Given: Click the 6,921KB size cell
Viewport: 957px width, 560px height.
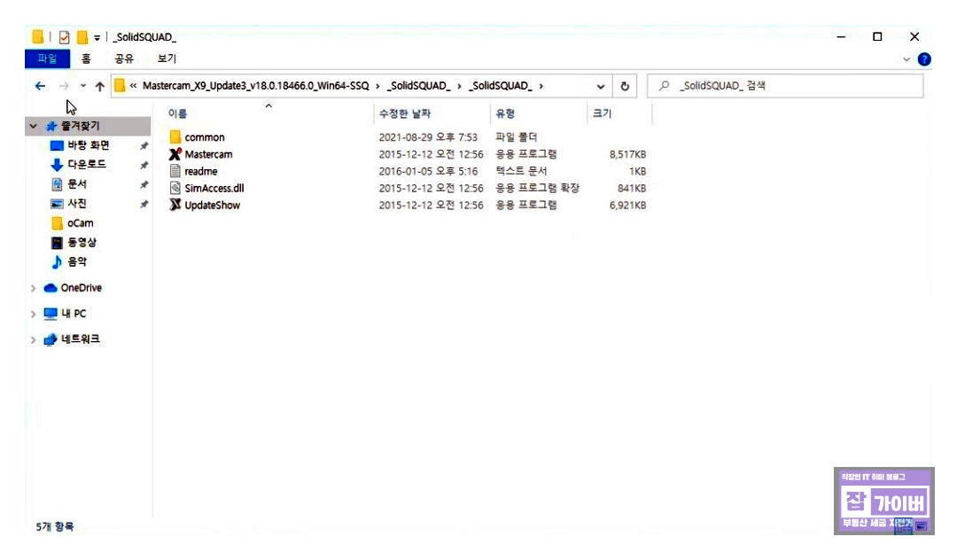Looking at the screenshot, I should pos(627,206).
